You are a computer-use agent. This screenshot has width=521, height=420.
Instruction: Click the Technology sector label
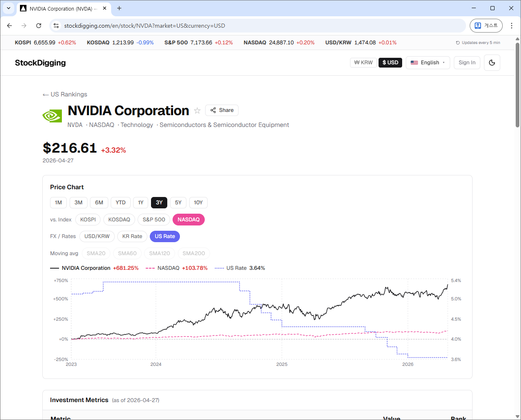(x=137, y=125)
